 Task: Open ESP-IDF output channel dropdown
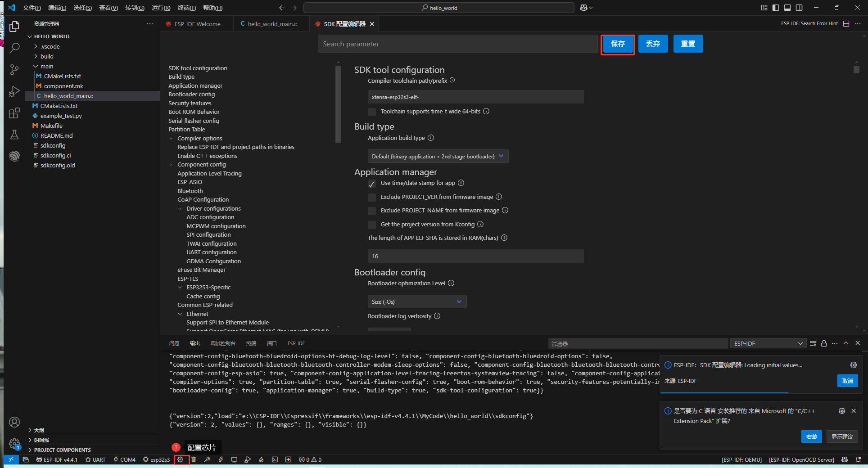pos(768,343)
